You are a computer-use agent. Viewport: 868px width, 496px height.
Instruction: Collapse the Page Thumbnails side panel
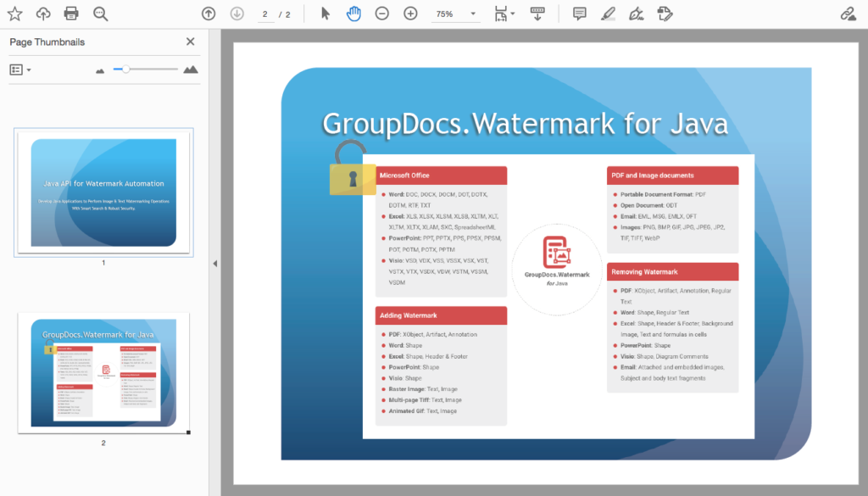tap(190, 41)
